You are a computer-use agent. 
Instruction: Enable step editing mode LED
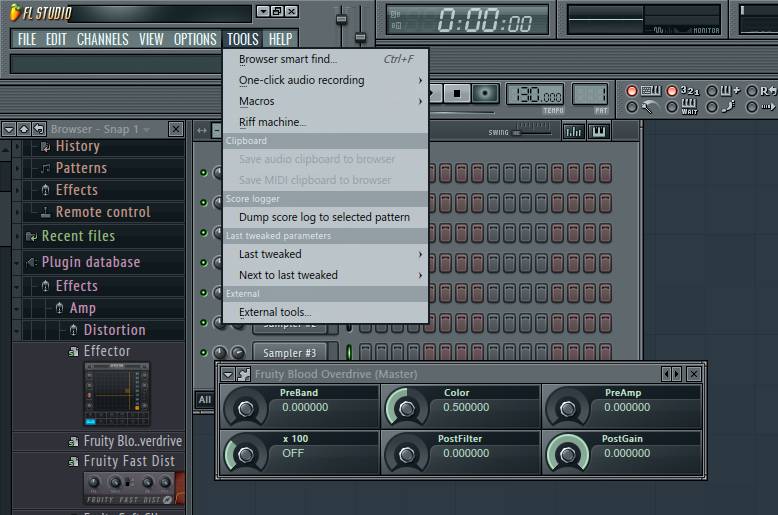[x=712, y=107]
